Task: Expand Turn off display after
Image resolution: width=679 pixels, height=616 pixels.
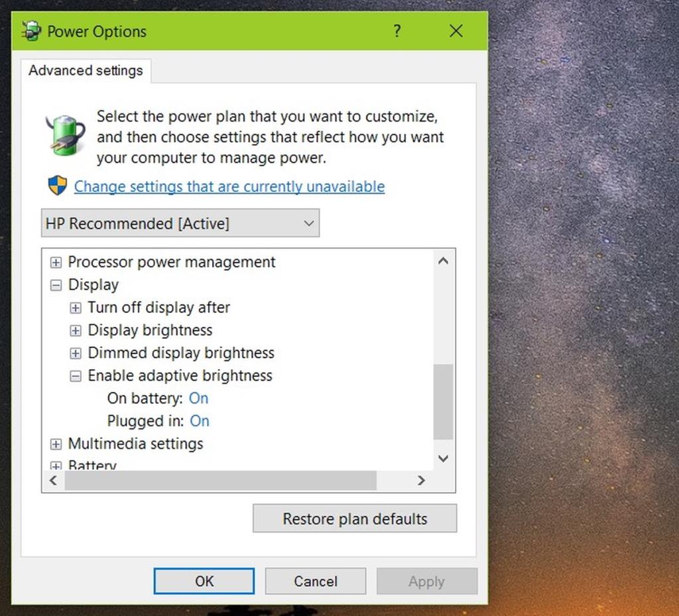Action: pos(75,307)
